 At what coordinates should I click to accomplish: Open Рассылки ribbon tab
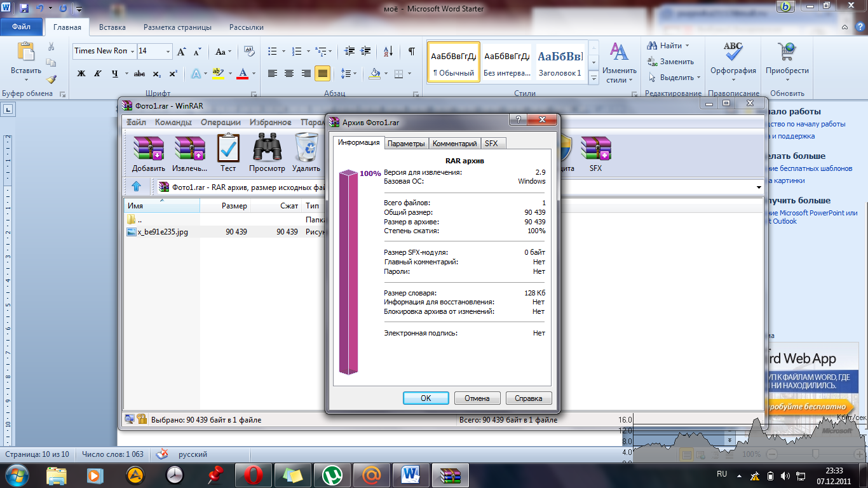point(247,27)
